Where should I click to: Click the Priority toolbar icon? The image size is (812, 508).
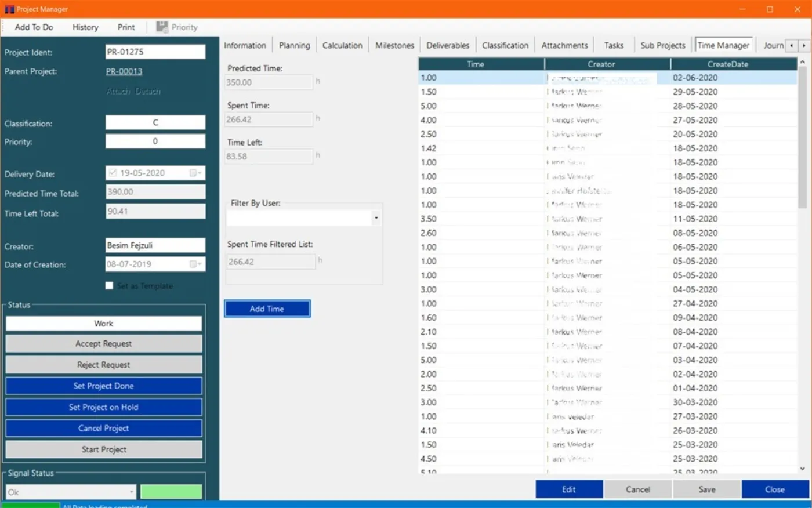(162, 27)
